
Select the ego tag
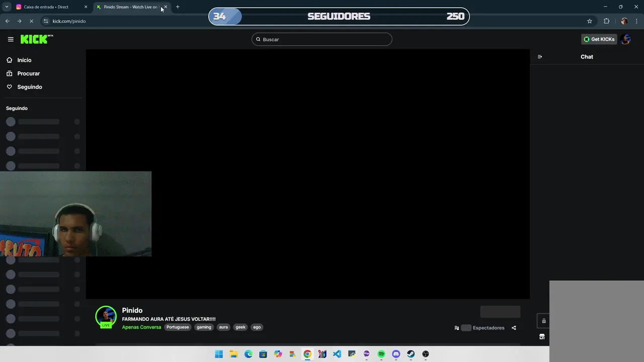pyautogui.click(x=257, y=327)
